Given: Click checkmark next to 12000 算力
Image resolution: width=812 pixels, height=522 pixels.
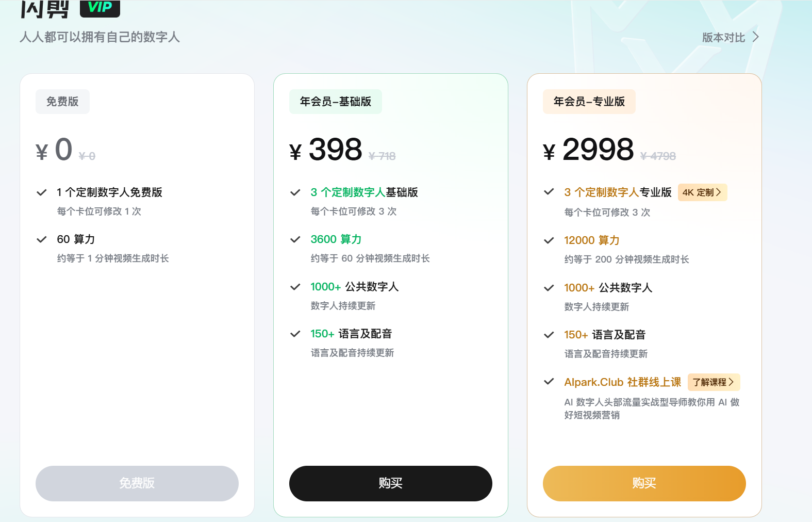Looking at the screenshot, I should point(549,241).
